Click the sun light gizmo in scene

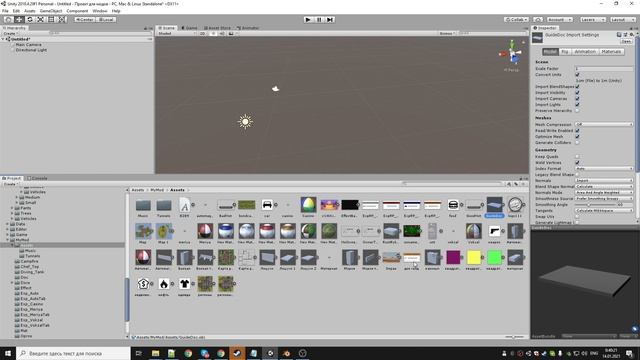(x=245, y=121)
